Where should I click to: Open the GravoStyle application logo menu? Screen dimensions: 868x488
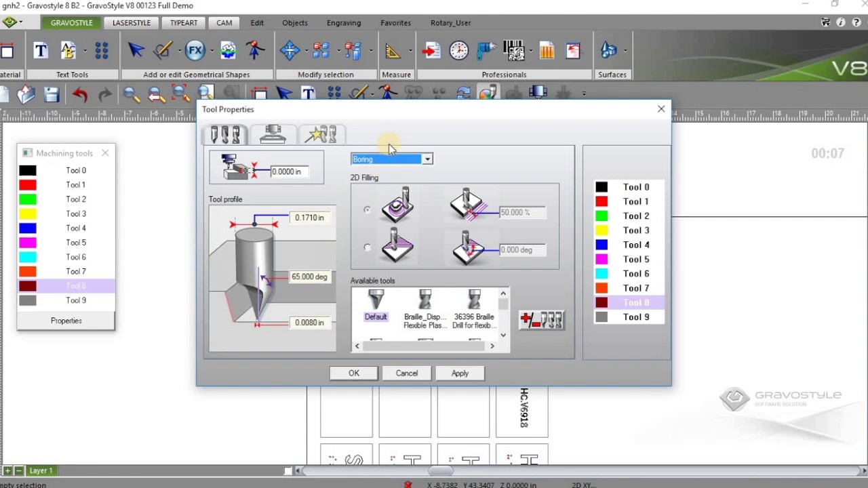coord(10,22)
